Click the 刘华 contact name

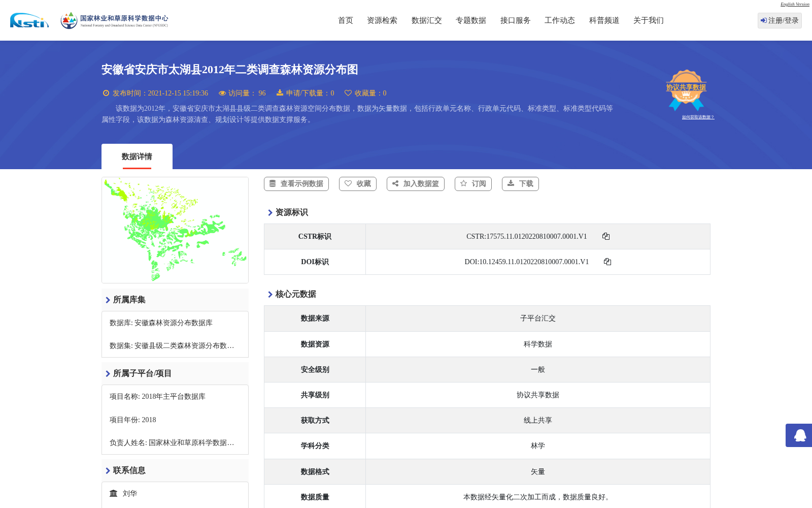point(130,494)
